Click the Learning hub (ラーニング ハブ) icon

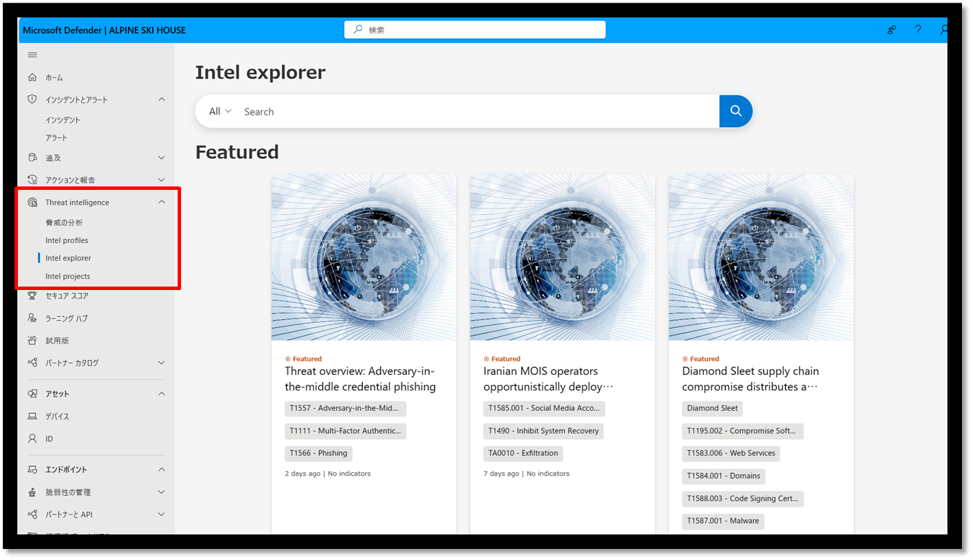click(x=32, y=318)
